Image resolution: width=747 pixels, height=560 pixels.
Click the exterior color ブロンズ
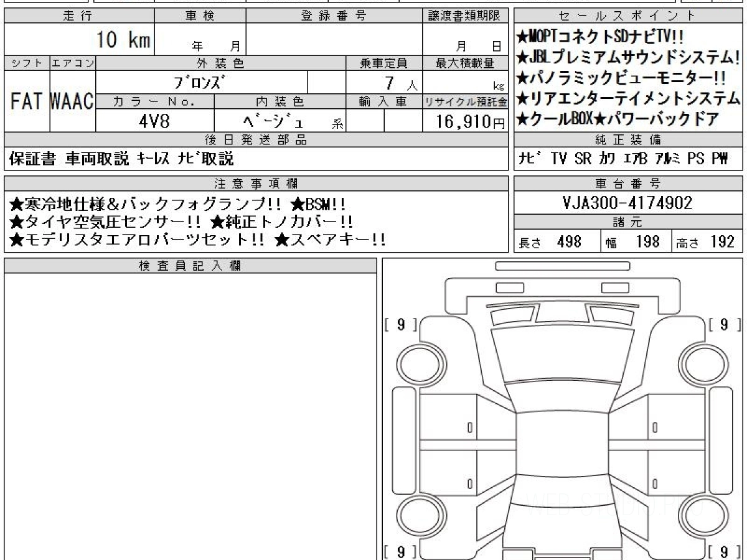click(201, 82)
